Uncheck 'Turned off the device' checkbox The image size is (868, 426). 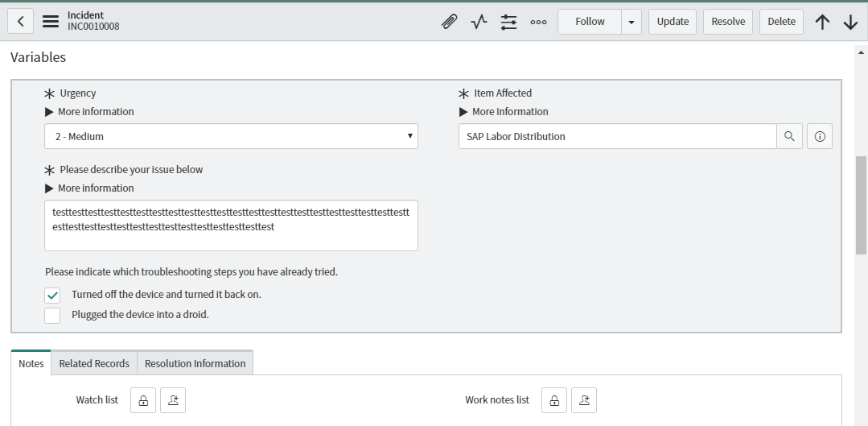[x=52, y=296]
